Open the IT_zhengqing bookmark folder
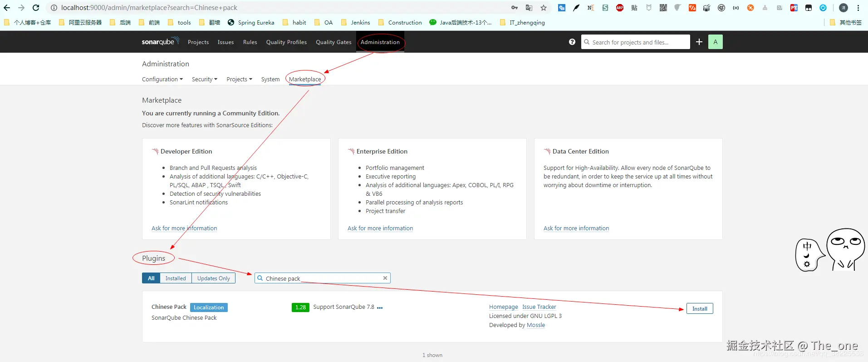The width and height of the screenshot is (868, 362). click(522, 22)
